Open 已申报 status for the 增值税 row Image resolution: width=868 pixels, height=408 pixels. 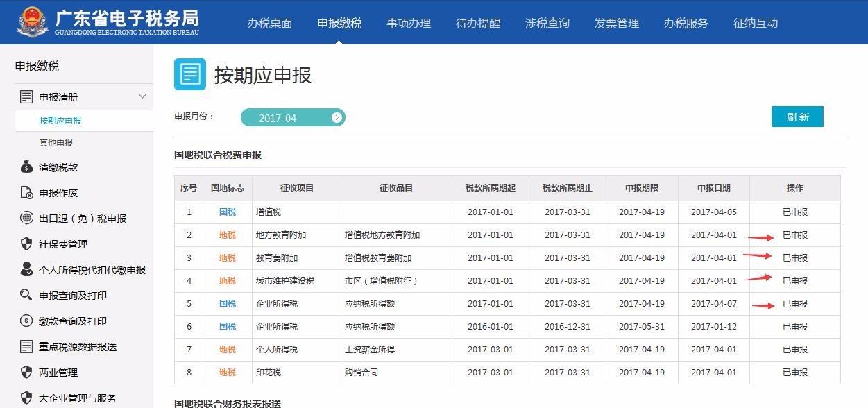pyautogui.click(x=794, y=212)
